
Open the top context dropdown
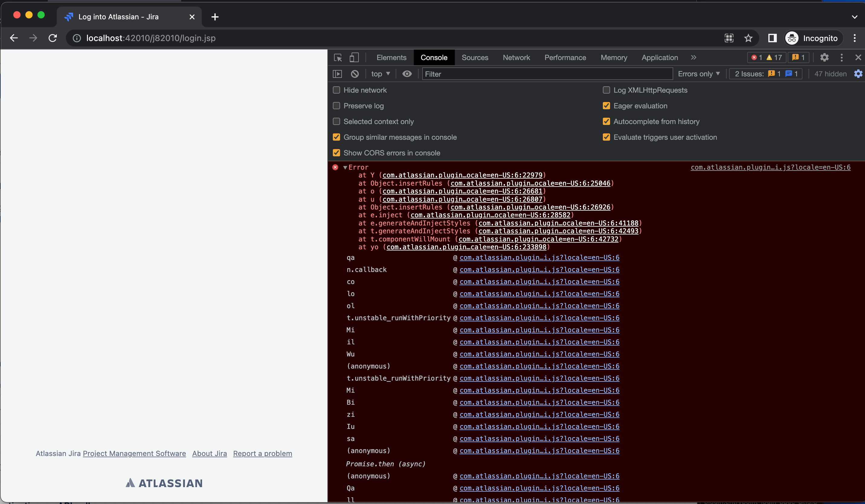pos(380,74)
